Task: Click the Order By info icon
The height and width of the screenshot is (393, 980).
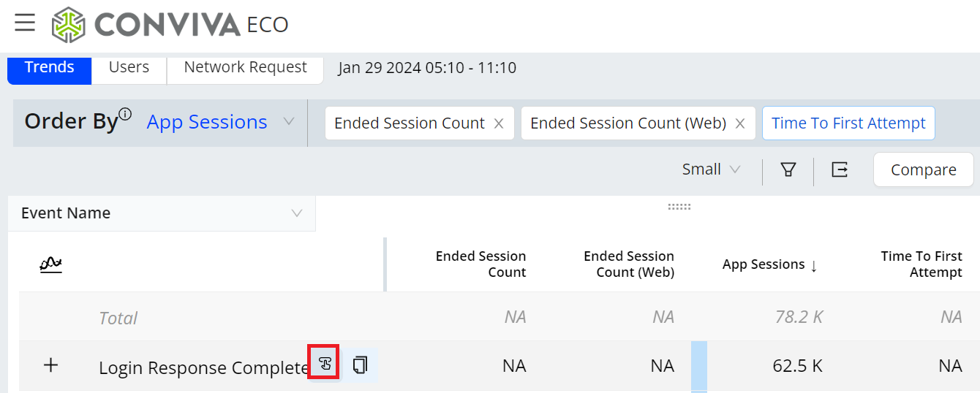Action: [x=125, y=113]
